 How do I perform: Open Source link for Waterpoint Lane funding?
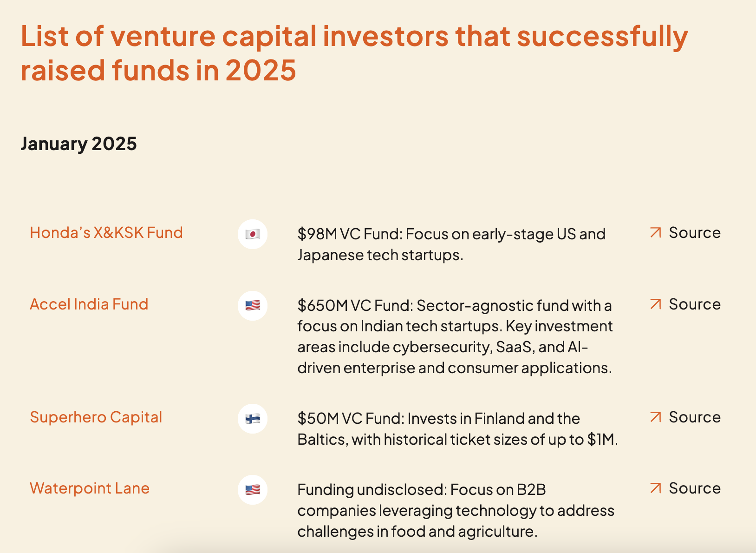(695, 488)
